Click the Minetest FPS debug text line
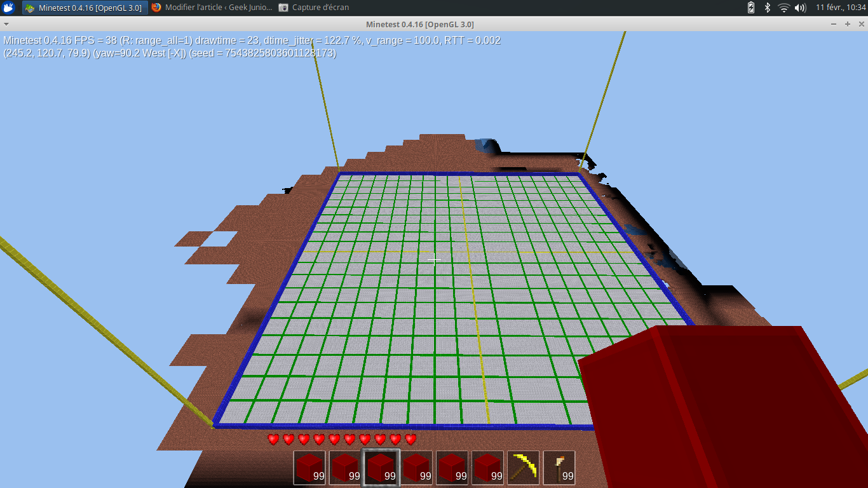868x488 pixels. 252,41
